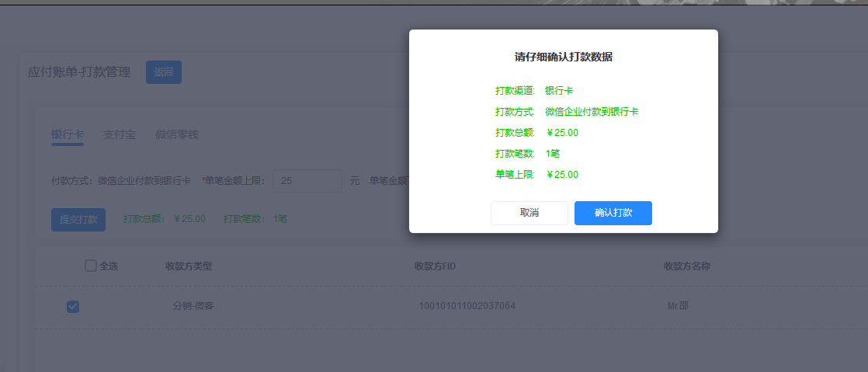Click the 单笔金额上限 input field
868x372 pixels.
pos(307,181)
